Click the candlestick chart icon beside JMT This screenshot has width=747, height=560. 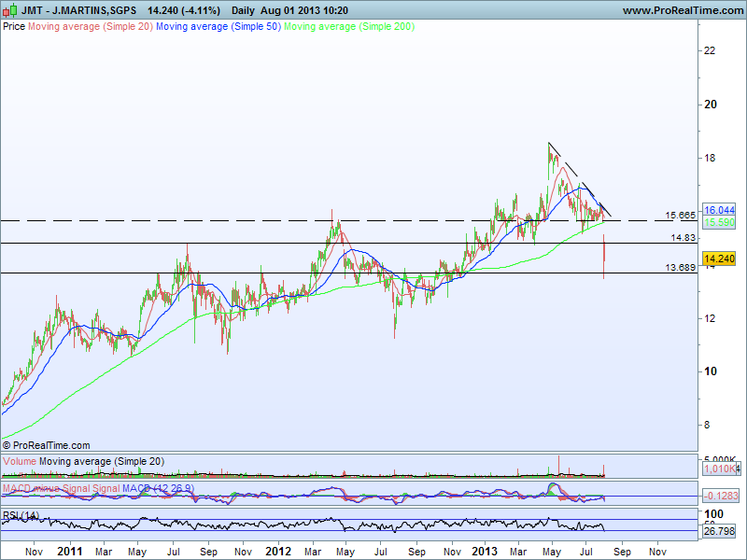coord(10,9)
